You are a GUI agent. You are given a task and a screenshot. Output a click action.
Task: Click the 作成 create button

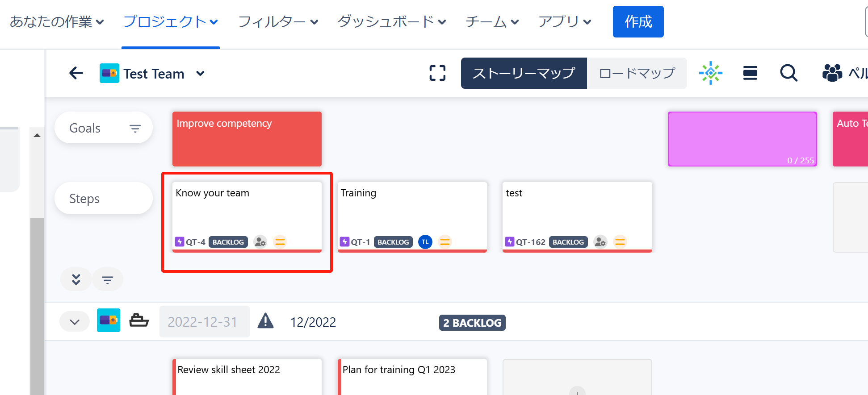click(638, 21)
